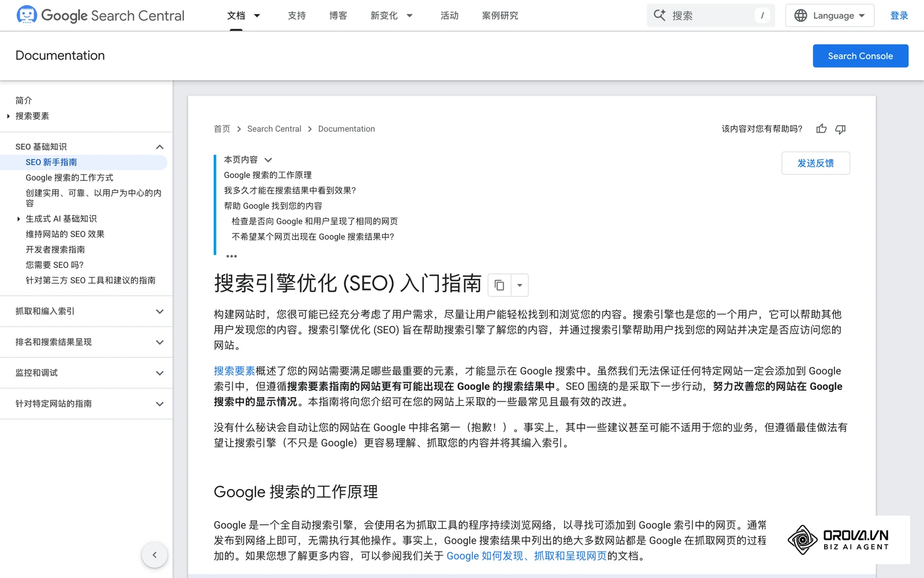
Task: Collapse SEO 基础知识 sidebar section
Action: [159, 147]
